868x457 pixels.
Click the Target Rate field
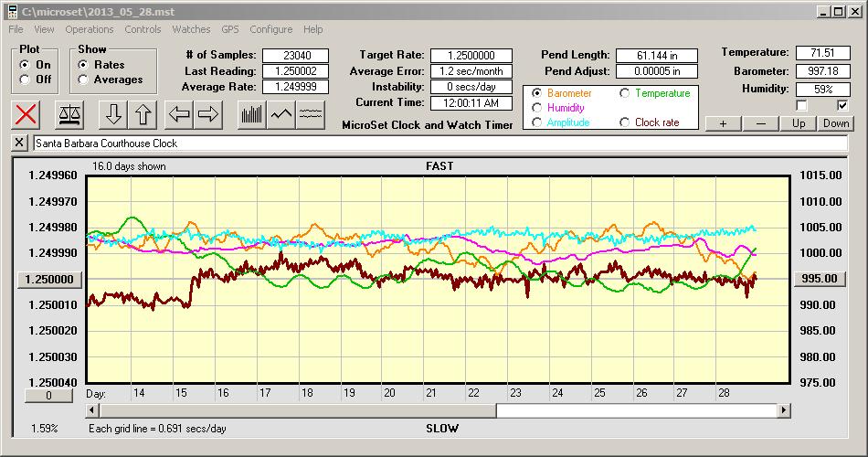471,56
